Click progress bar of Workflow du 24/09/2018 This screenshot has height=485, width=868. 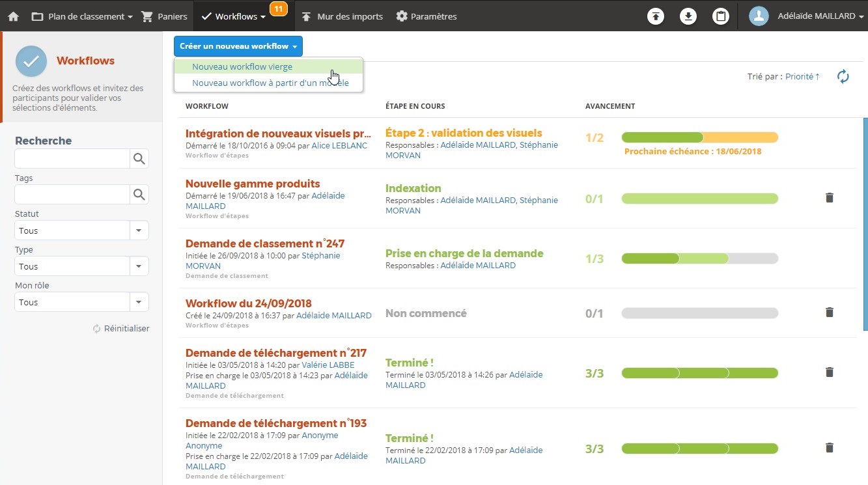click(x=700, y=313)
